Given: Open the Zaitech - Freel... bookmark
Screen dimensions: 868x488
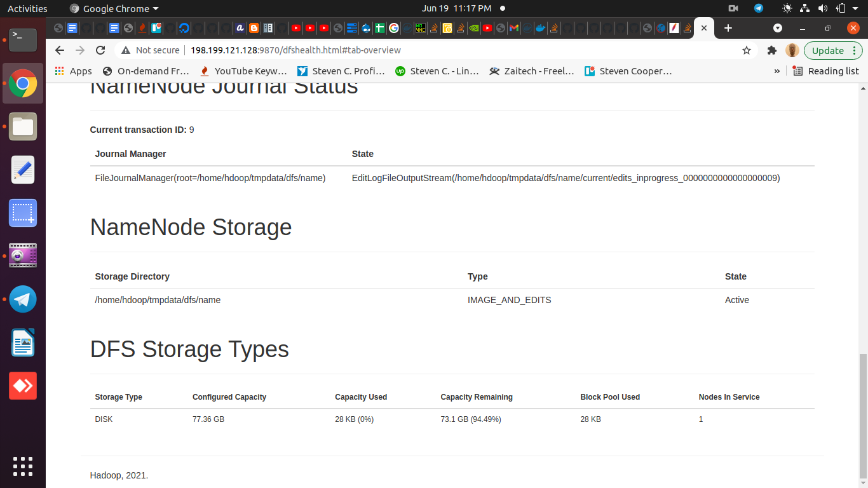Looking at the screenshot, I should [x=532, y=71].
